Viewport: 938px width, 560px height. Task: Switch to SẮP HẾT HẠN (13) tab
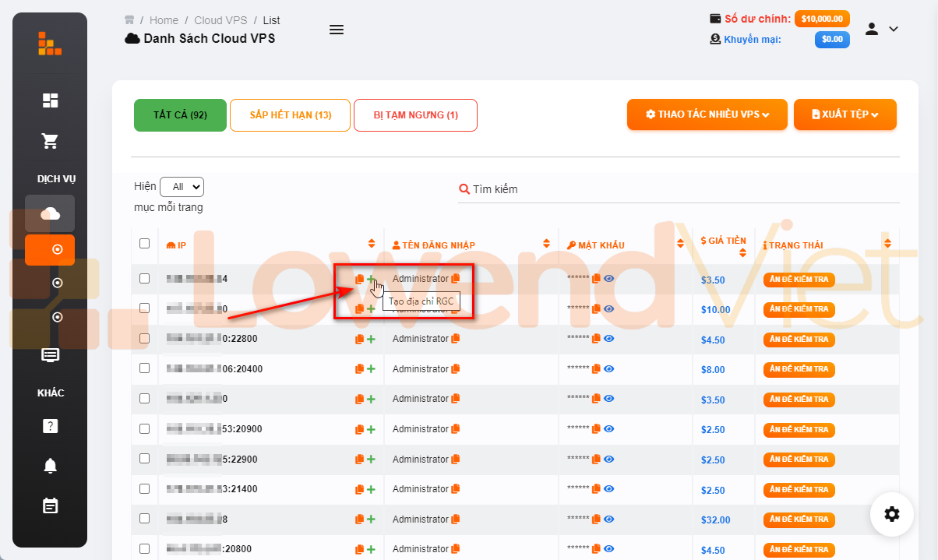[290, 115]
